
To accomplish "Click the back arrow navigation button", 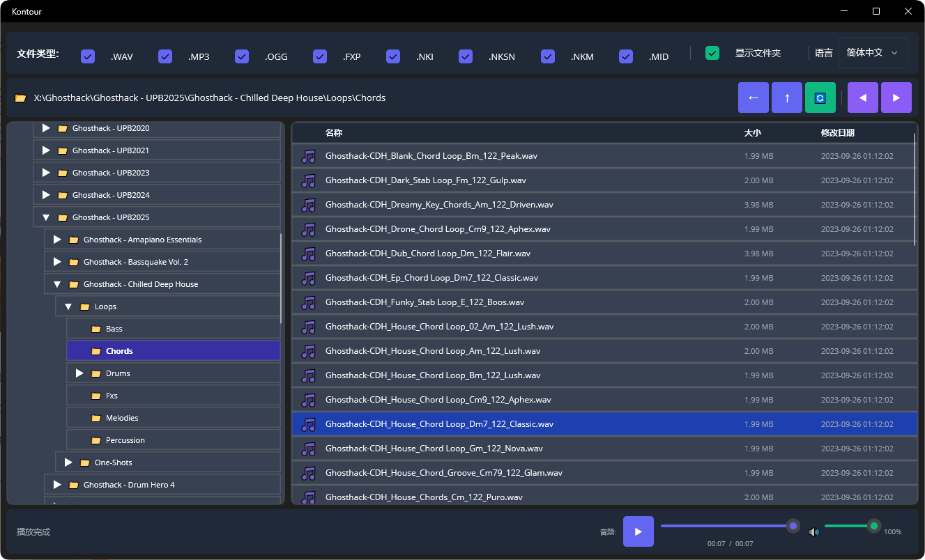I will [x=754, y=98].
